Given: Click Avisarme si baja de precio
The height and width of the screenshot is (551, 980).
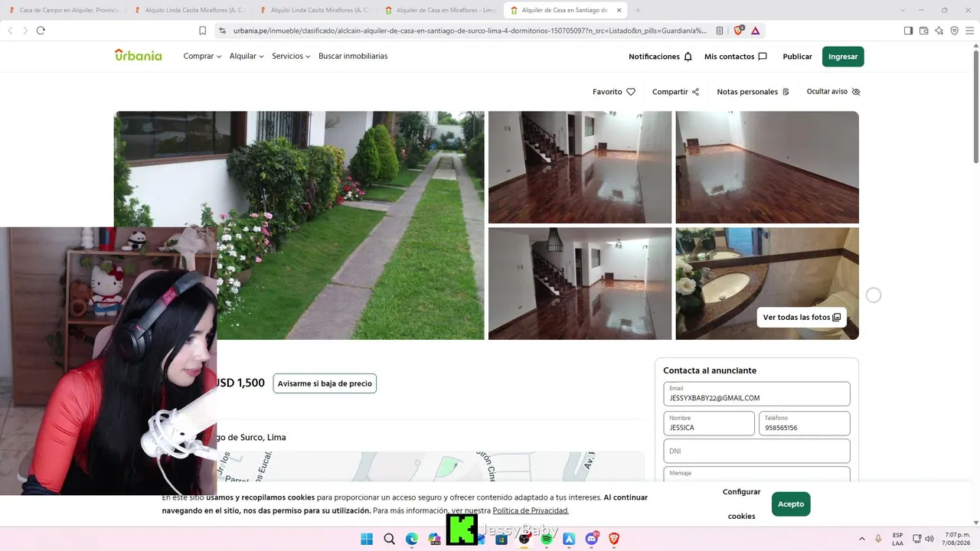Looking at the screenshot, I should (x=325, y=383).
